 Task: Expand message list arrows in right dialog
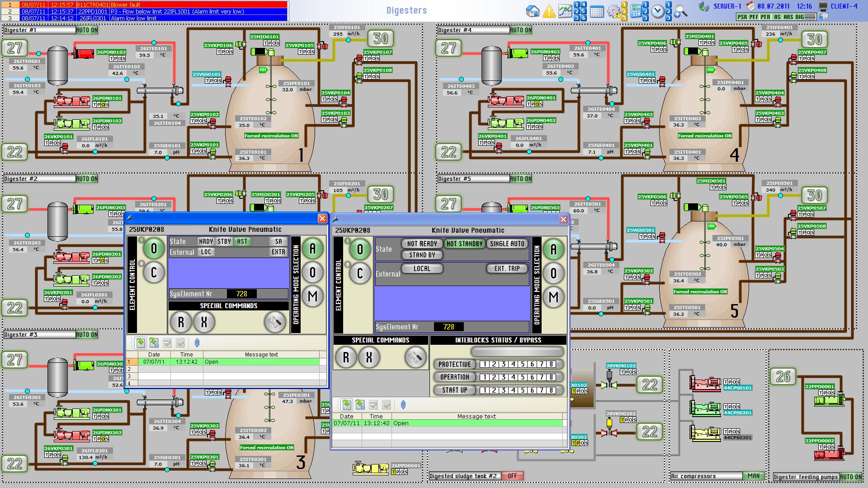pyautogui.click(x=403, y=405)
